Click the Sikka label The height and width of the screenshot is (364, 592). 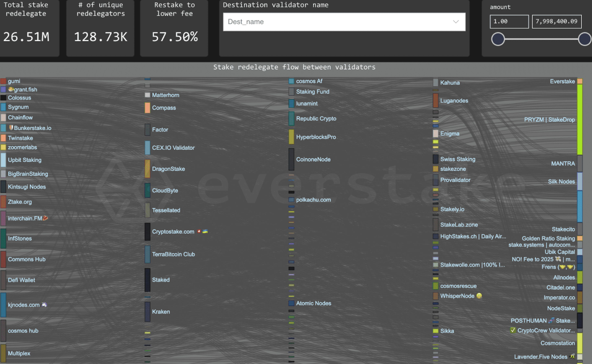point(447,331)
